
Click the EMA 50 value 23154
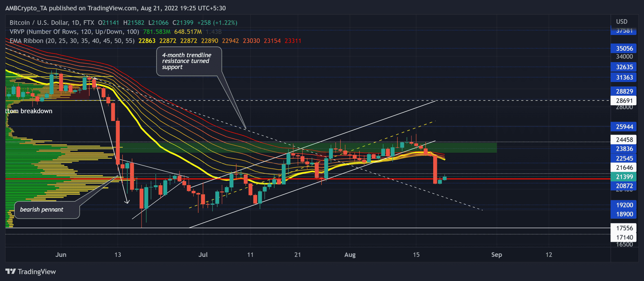(x=272, y=41)
